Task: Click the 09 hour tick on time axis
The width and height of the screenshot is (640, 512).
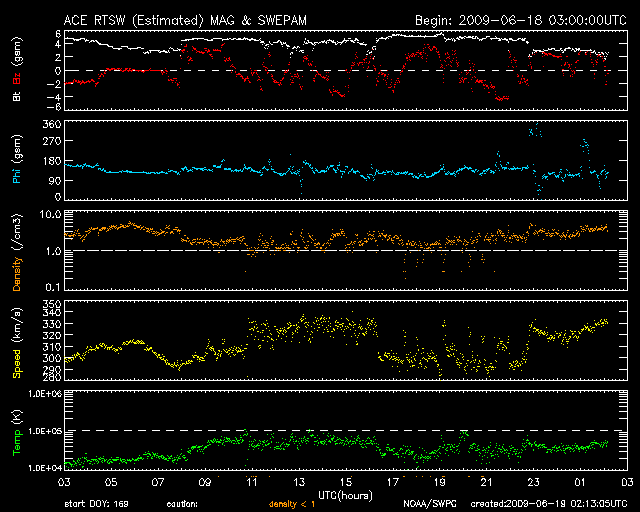Action: [204, 482]
